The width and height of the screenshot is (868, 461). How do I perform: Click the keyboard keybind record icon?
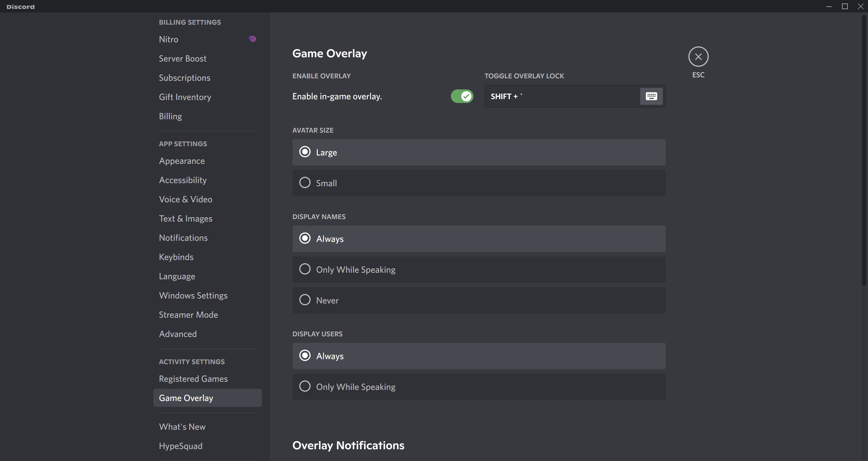click(651, 96)
